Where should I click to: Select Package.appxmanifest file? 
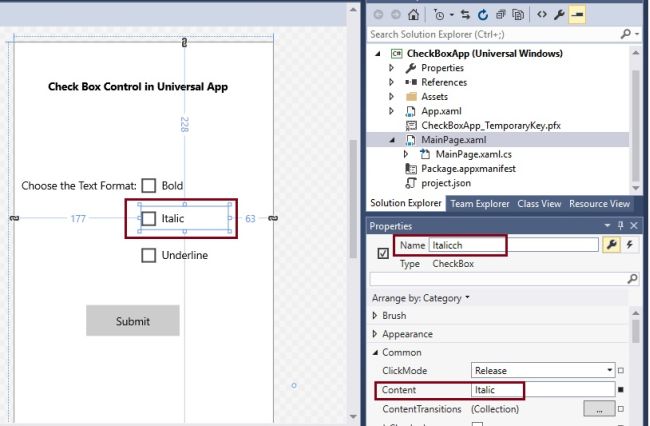tap(468, 169)
